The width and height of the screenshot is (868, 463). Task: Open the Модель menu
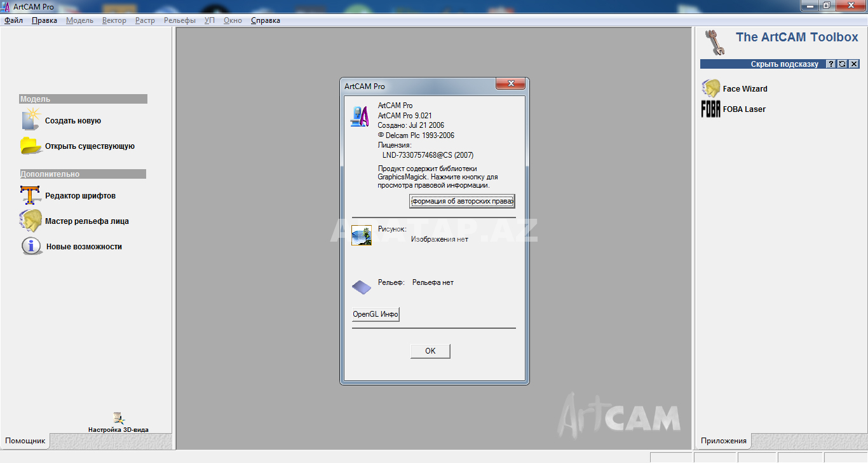(79, 20)
